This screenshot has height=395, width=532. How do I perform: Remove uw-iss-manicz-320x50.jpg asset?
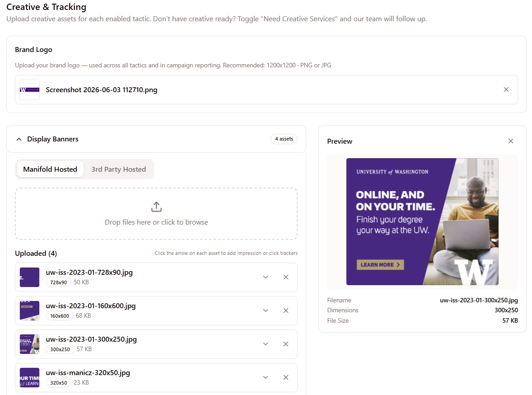click(x=286, y=377)
